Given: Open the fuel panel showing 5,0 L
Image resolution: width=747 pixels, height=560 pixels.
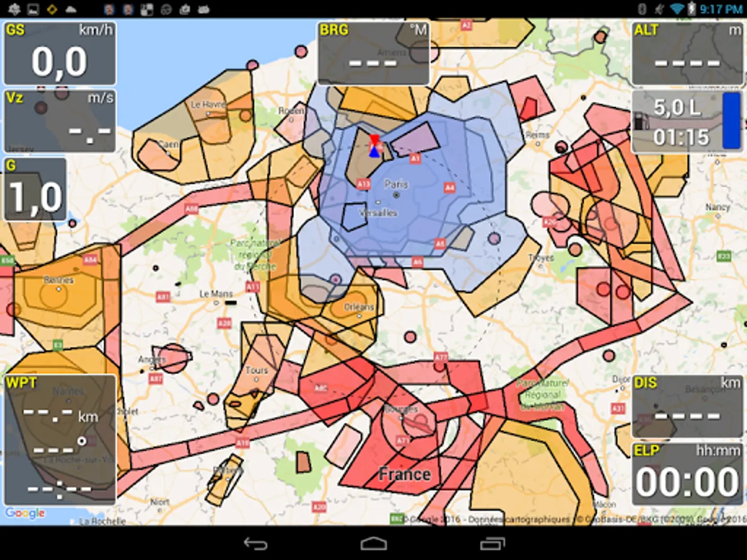Looking at the screenshot, I should click(687, 121).
